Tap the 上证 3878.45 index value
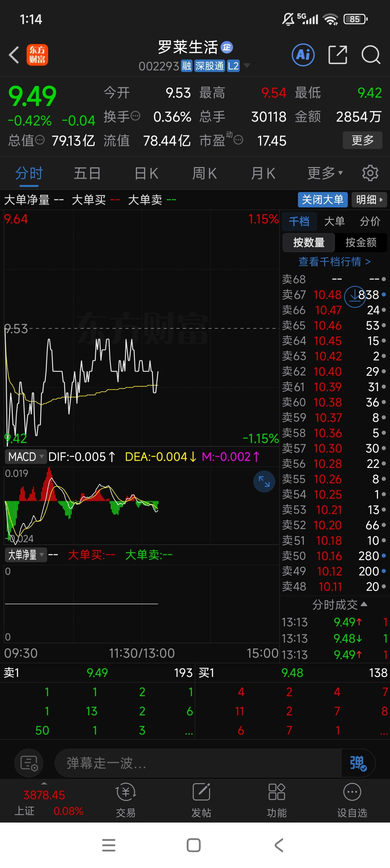390x868 pixels. [x=44, y=795]
